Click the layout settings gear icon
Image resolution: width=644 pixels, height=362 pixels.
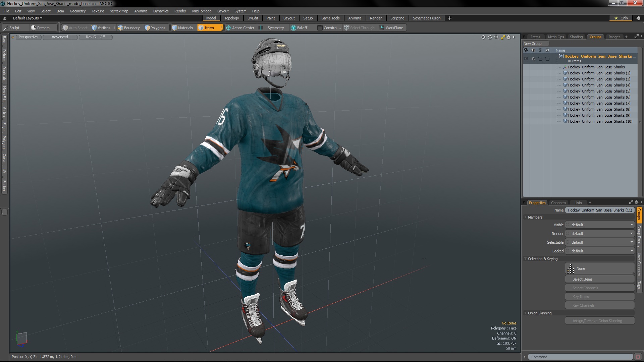pyautogui.click(x=638, y=18)
